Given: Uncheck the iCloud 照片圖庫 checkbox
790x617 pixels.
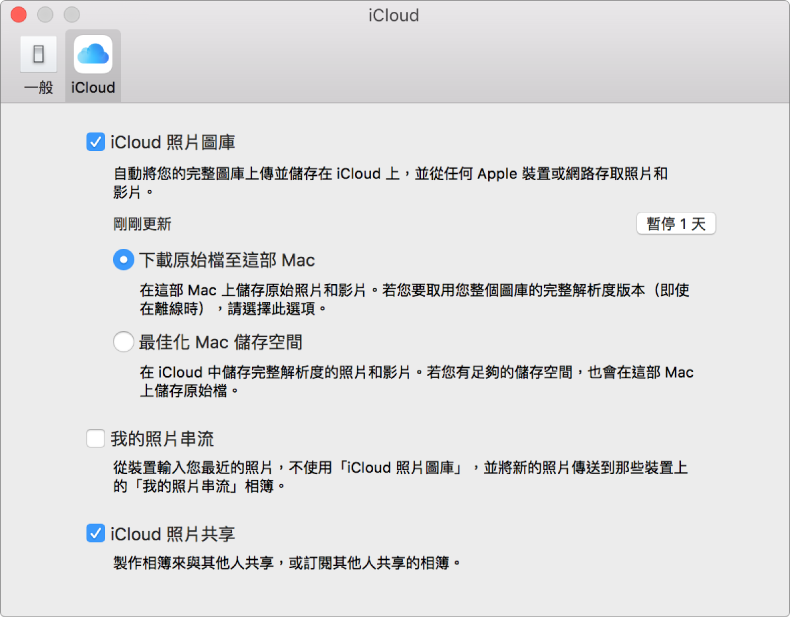Looking at the screenshot, I should coord(96,142).
